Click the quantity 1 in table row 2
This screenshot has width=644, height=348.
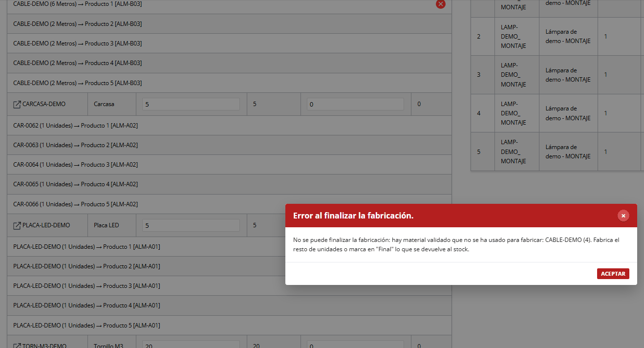click(606, 37)
